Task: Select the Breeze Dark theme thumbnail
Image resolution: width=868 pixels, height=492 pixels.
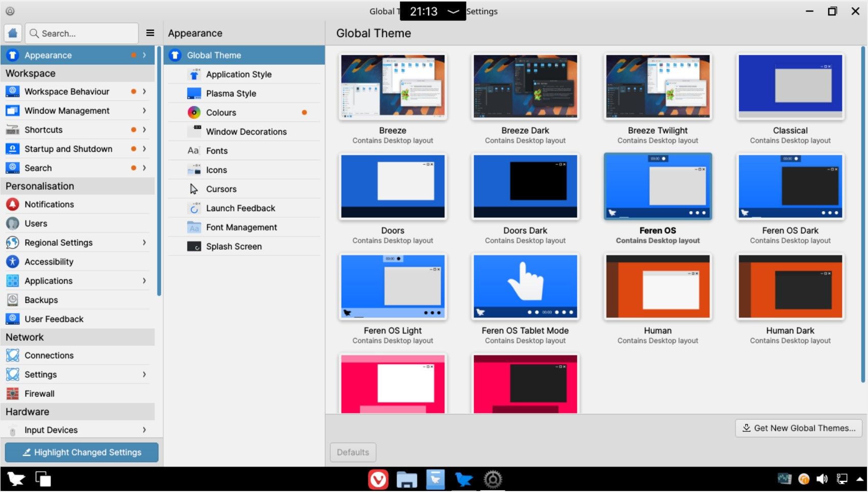Action: click(x=525, y=87)
